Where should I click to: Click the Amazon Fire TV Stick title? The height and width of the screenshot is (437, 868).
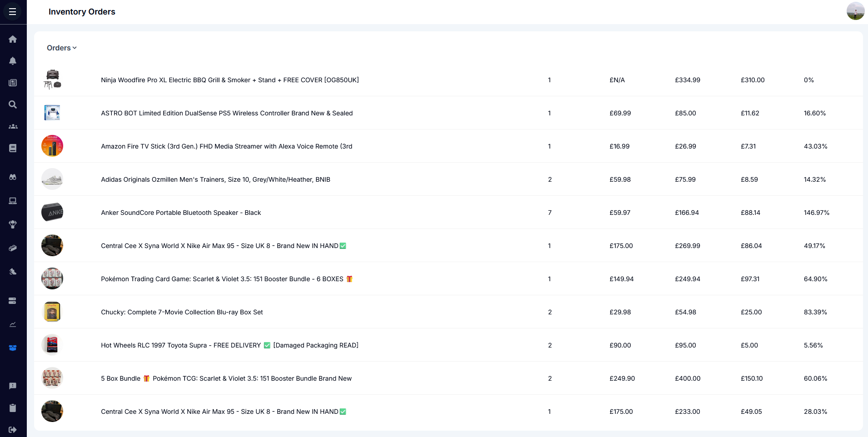click(227, 146)
